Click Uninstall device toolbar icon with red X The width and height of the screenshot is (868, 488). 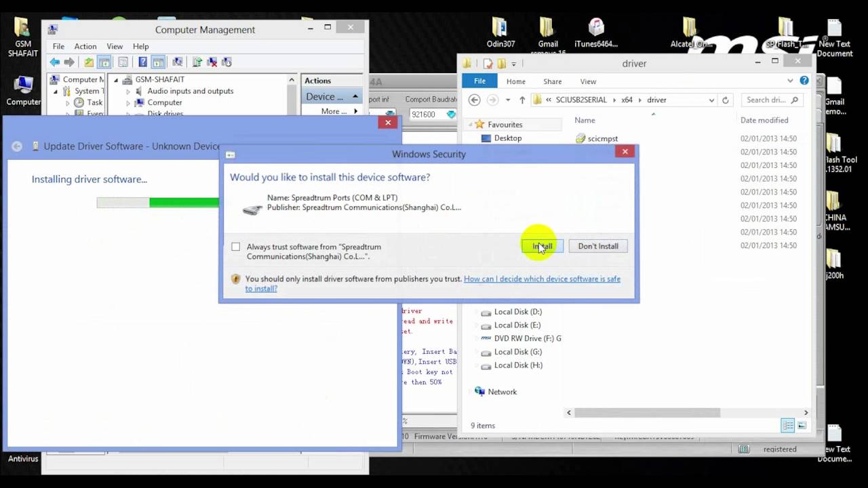(x=212, y=62)
